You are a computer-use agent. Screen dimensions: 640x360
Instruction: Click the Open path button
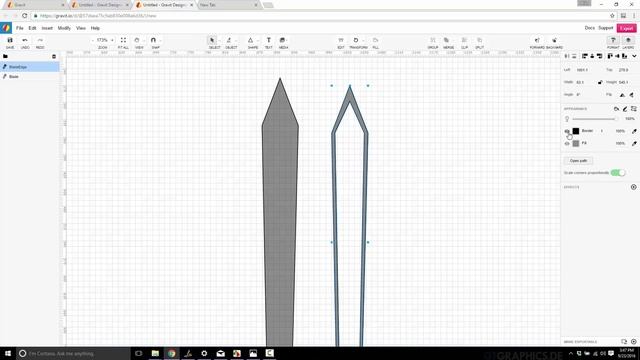[578, 161]
